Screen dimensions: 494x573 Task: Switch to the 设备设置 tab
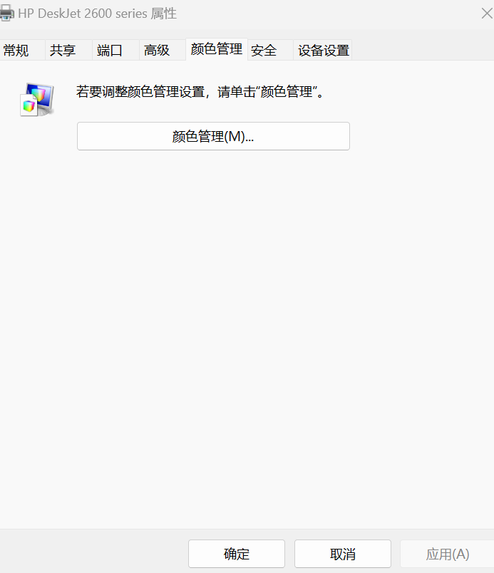click(323, 50)
